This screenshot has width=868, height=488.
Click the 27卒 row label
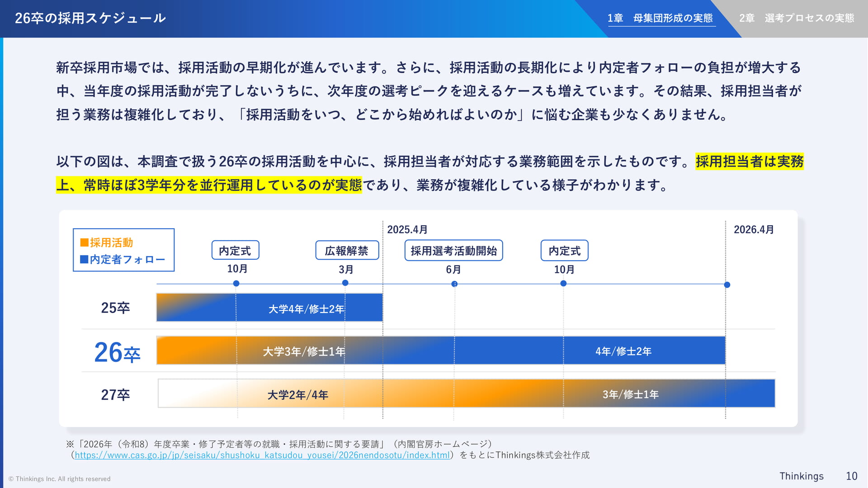click(x=115, y=395)
